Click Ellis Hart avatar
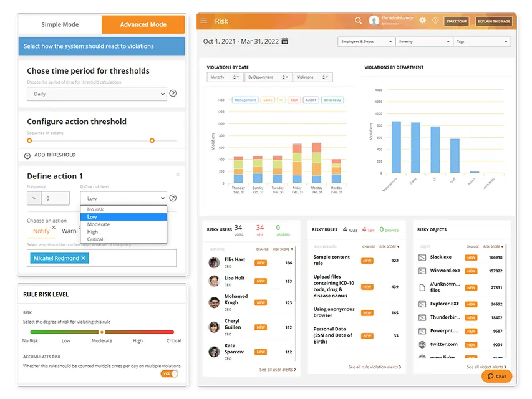 coord(214,262)
